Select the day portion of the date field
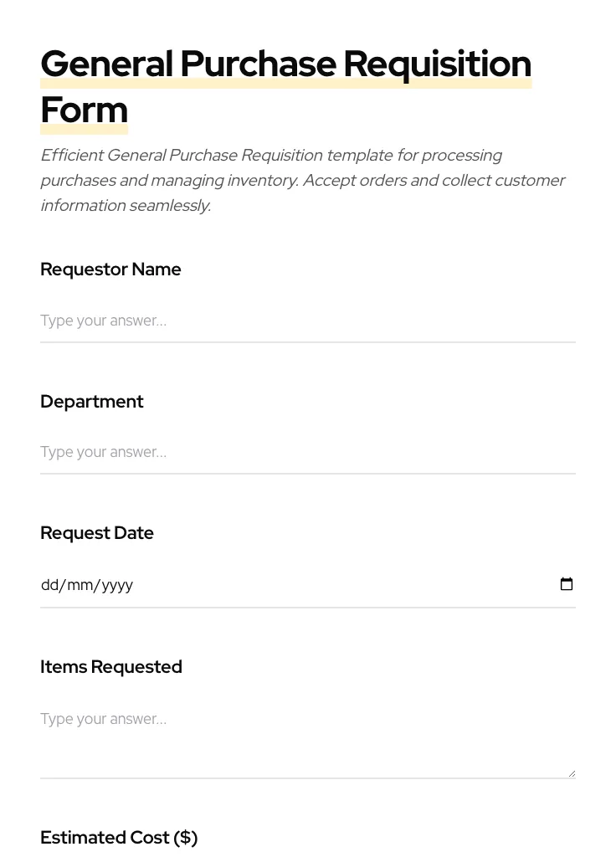 coord(49,584)
